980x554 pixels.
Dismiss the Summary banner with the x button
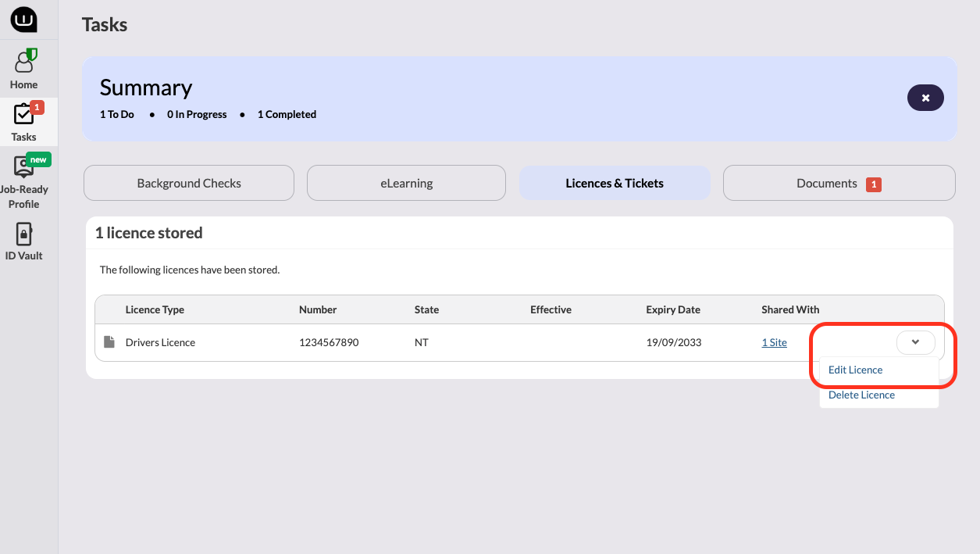[925, 98]
